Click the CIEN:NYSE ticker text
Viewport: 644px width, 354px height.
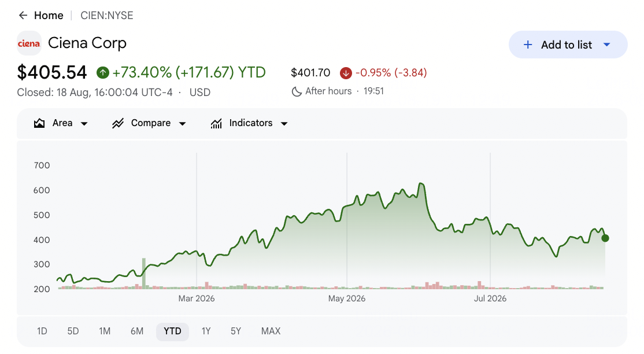[x=107, y=16]
